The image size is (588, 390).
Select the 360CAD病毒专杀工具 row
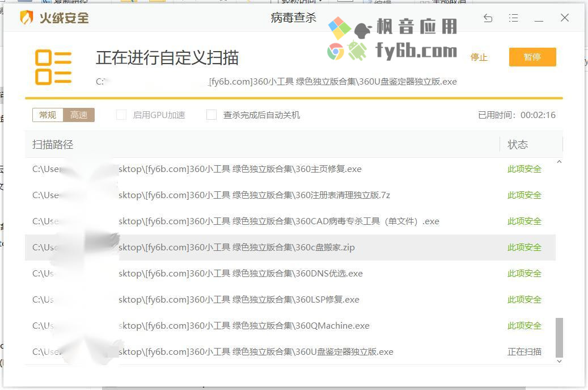(290, 221)
